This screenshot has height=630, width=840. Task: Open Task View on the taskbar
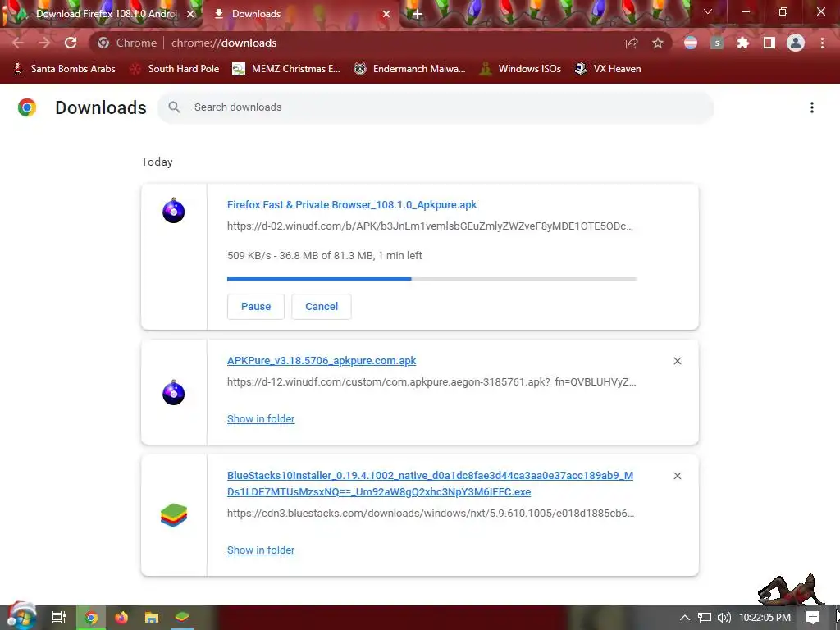tap(59, 618)
